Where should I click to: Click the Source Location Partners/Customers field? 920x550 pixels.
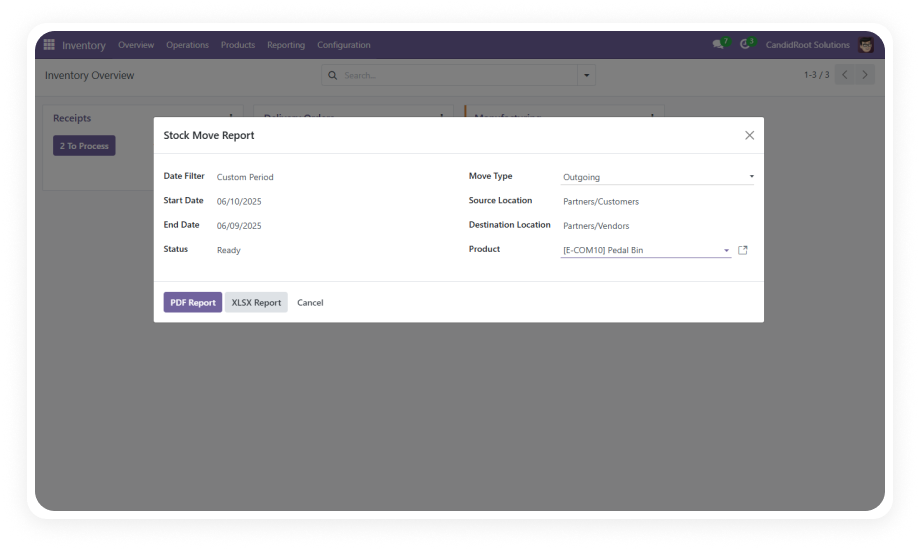601,201
